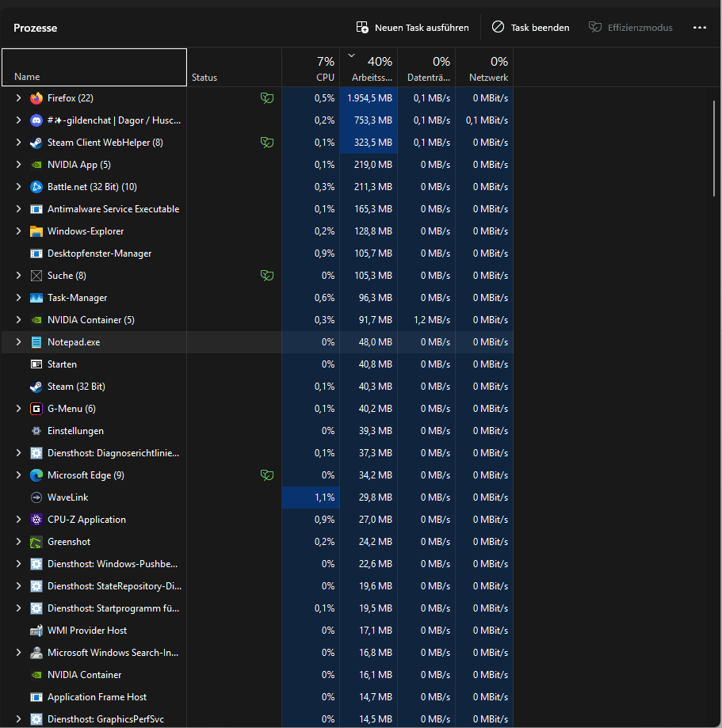
Task: Sort by the Status column header
Action: point(234,67)
